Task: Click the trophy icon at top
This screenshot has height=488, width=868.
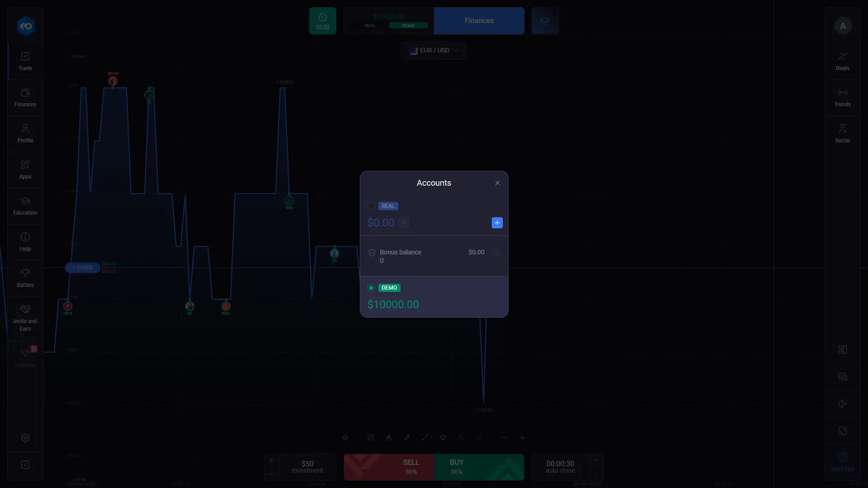Action: [x=545, y=21]
